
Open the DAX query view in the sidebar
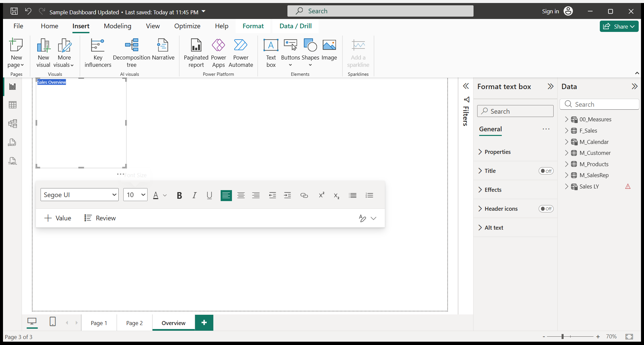(12, 143)
